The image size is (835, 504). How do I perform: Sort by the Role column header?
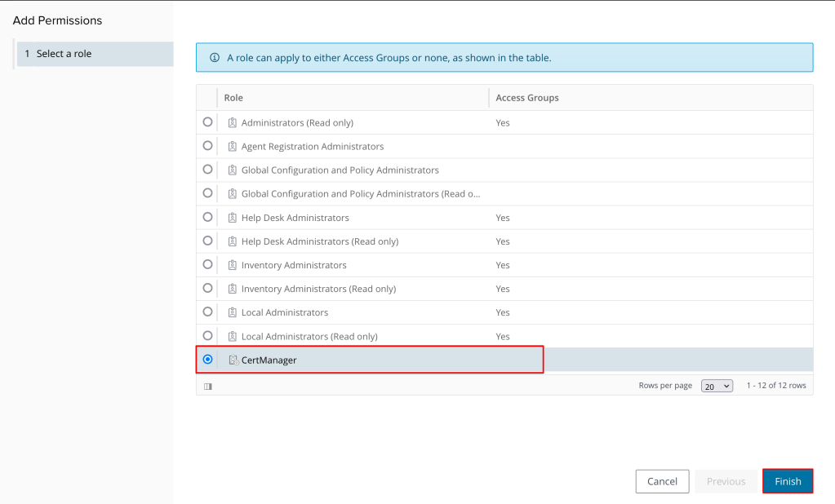point(233,98)
